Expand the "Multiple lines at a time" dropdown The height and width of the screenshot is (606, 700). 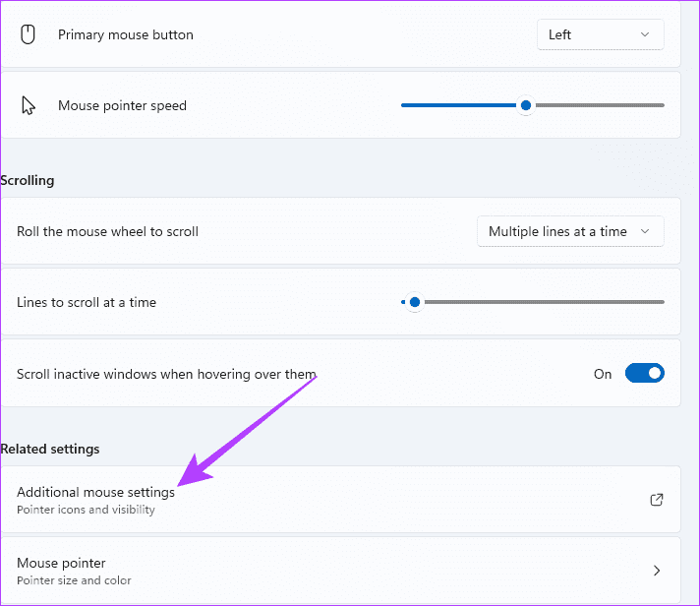[570, 231]
